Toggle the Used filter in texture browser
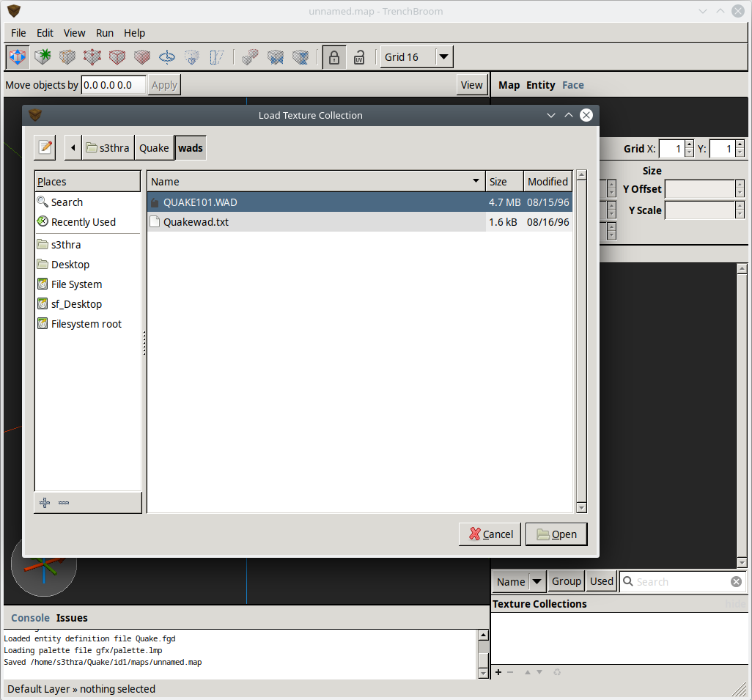This screenshot has height=700, width=752. point(602,581)
